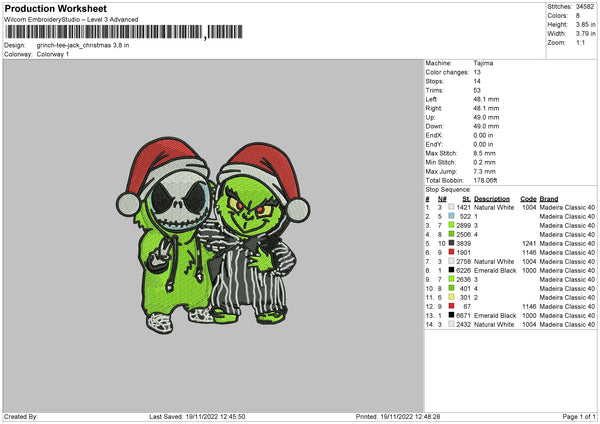Click 'Last Saved: 19/11/2022 12:45:50' in footer
Viewport: 600px width, 424px height.
(197, 417)
